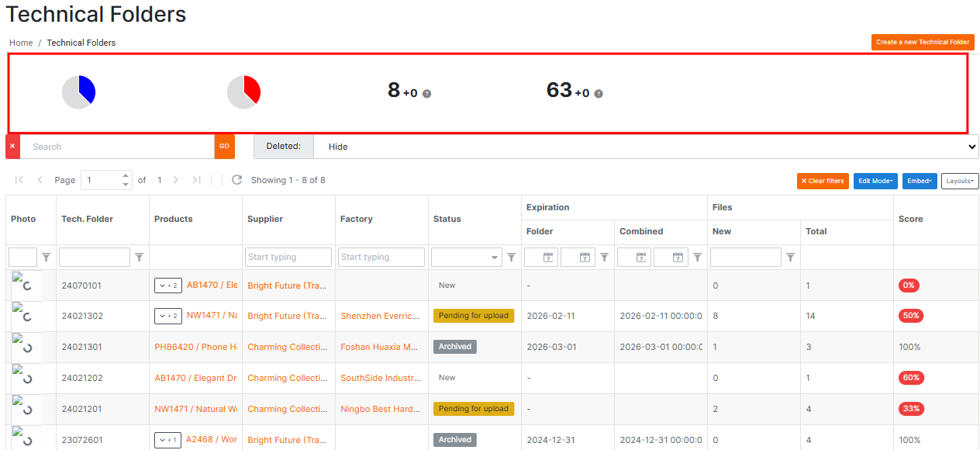This screenshot has width=980, height=450.
Task: Expand the +2 products chevron for folder 24070101
Action: click(x=168, y=286)
